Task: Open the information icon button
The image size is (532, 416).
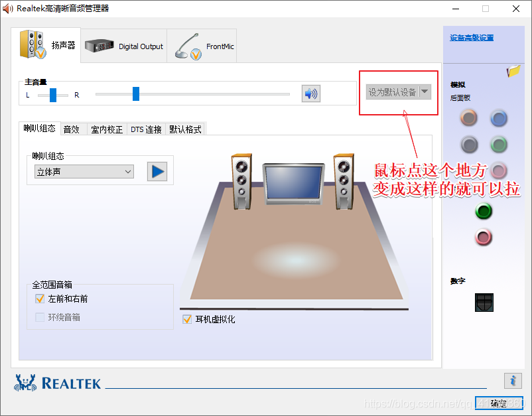Action: (x=513, y=381)
